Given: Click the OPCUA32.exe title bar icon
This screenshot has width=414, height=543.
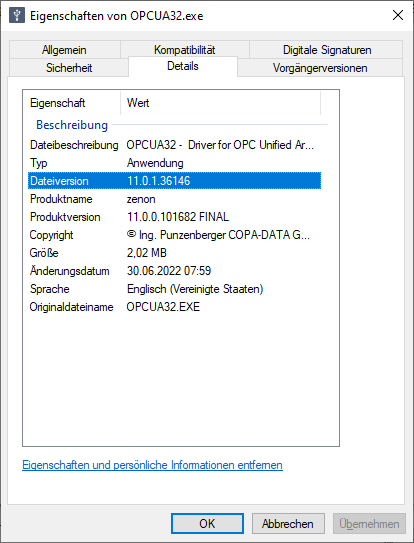Looking at the screenshot, I should [17, 15].
